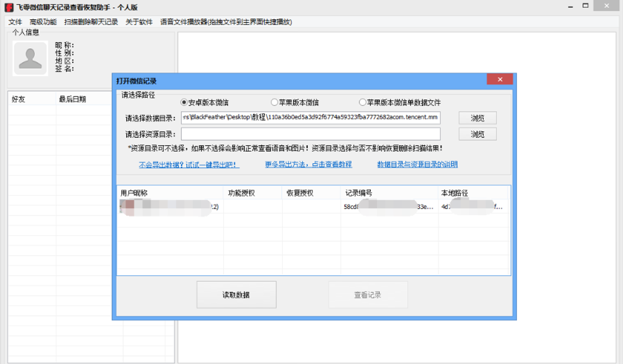Select the 苹果版本微信 radio option
623x364 pixels.
[x=295, y=102]
